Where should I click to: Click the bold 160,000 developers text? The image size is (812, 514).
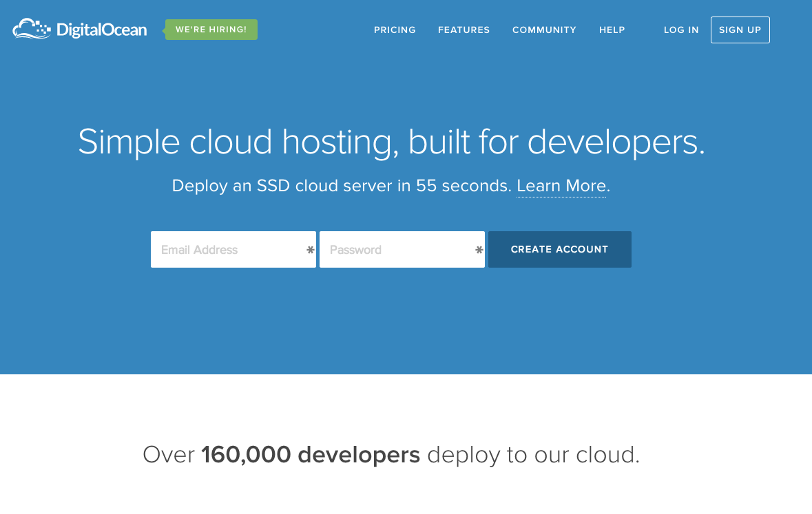coord(311,455)
